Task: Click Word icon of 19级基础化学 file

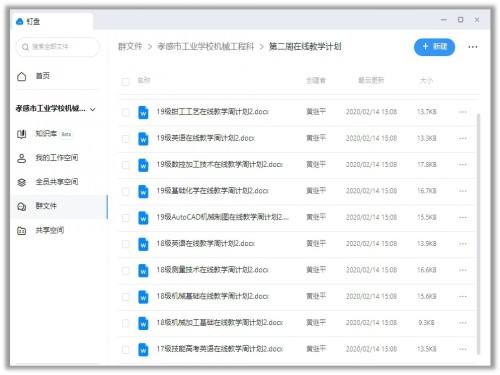Action: click(143, 191)
